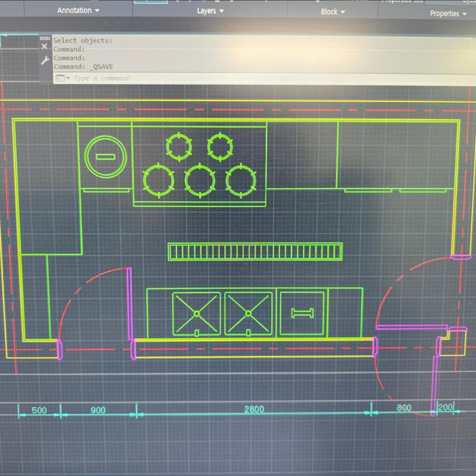Select the left basin of double sink
The width and height of the screenshot is (476, 476).
[196, 314]
